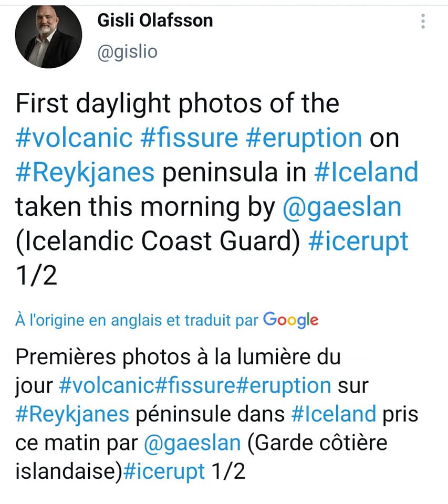The height and width of the screenshot is (504, 448).
Task: Open @gaeslan mention in original tweet
Action: click(x=342, y=208)
